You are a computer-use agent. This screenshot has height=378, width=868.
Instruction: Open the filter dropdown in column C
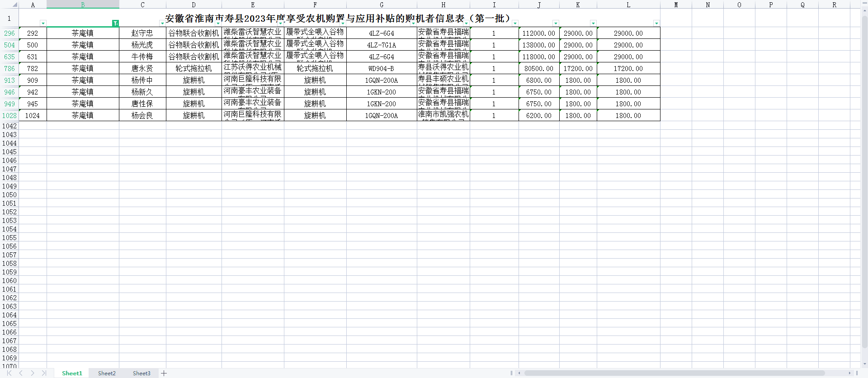[x=162, y=24]
